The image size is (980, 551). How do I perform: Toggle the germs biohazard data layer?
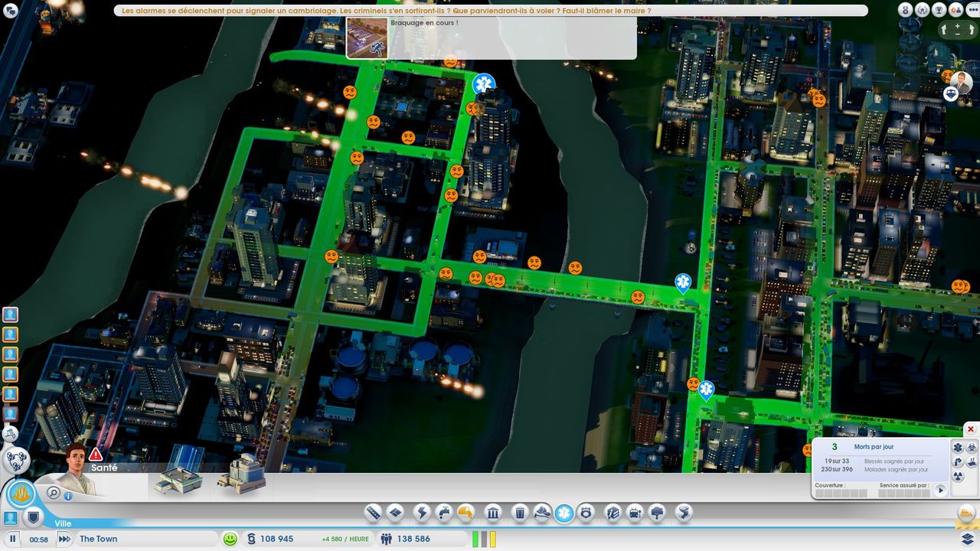point(971,447)
